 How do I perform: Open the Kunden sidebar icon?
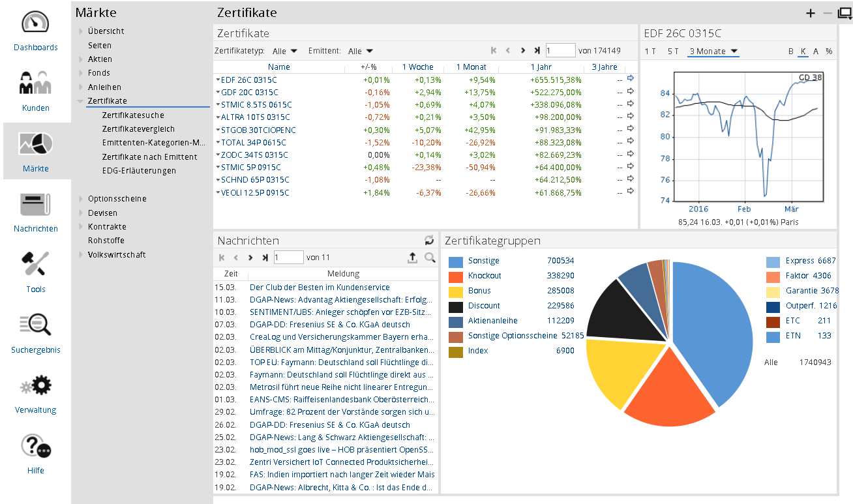coord(35,83)
